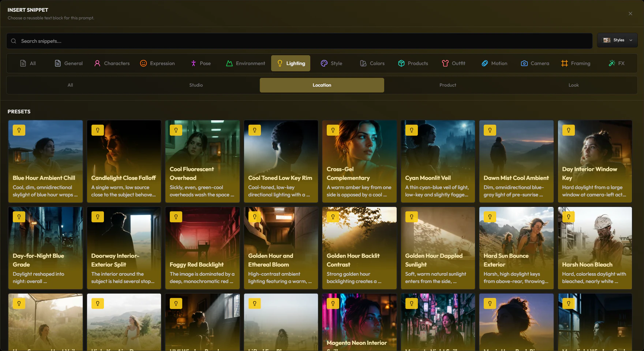Viewport: 644px width, 351px height.
Task: Click bulb badge on Magenta Neon Interior card
Action: coord(333,303)
